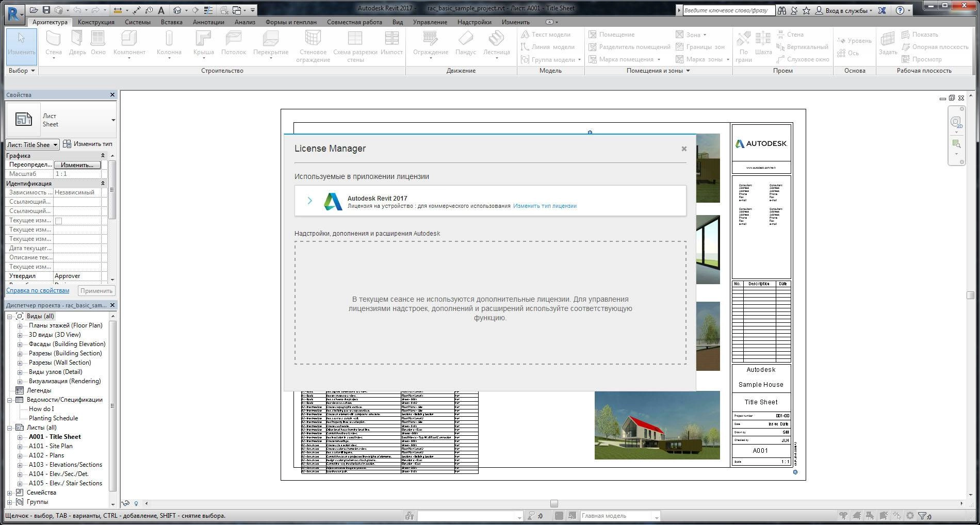Select Planting Schedule in project browser
The width and height of the screenshot is (980, 525).
click(x=53, y=418)
